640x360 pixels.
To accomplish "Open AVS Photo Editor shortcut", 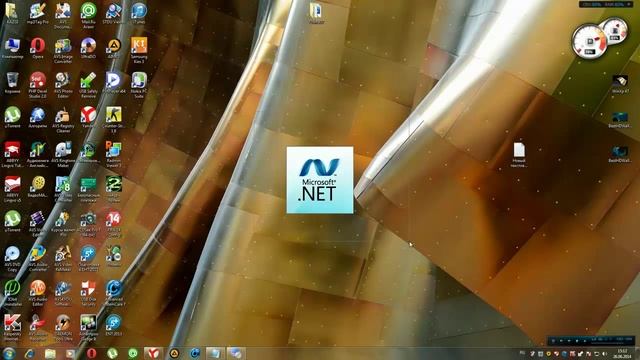I will click(63, 85).
